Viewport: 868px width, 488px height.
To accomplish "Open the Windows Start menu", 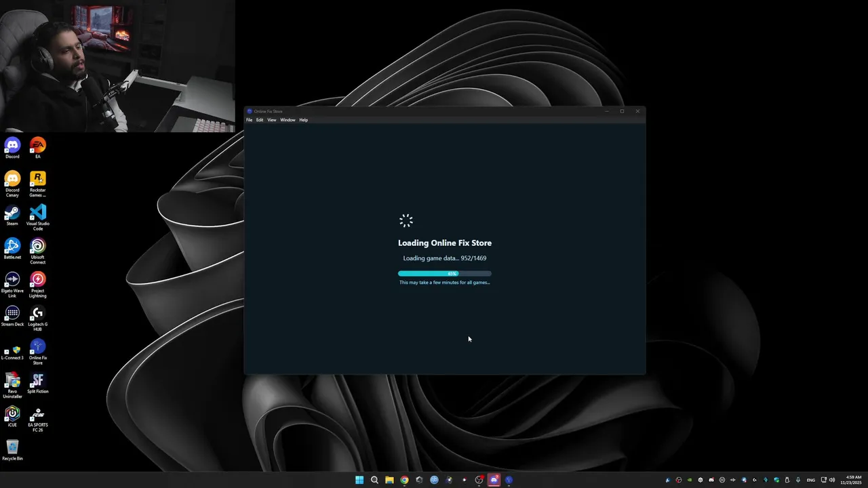I will pos(359,480).
